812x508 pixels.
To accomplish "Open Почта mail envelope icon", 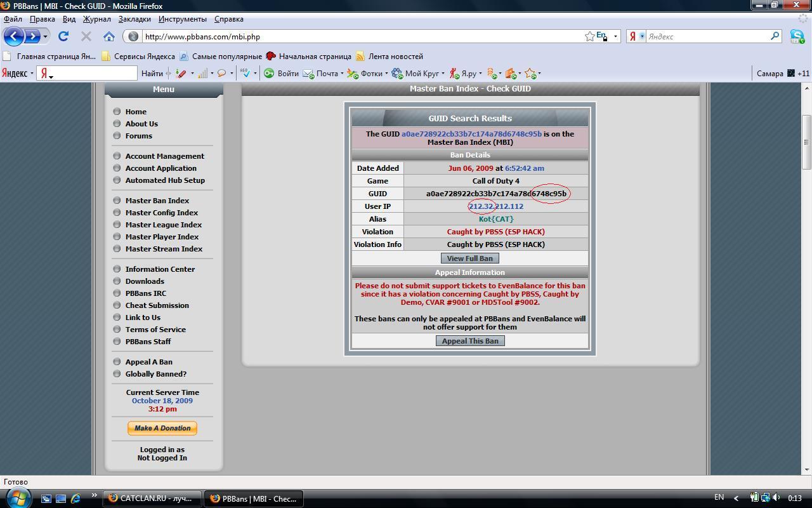I will (x=309, y=73).
